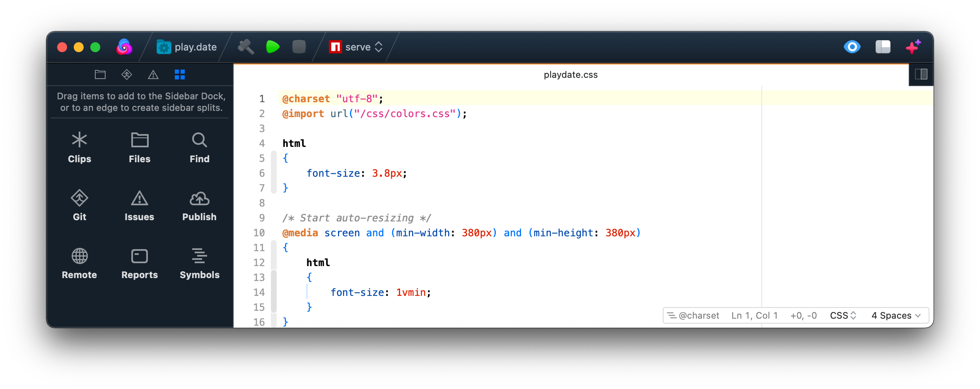Open the Find sidebar

(199, 148)
